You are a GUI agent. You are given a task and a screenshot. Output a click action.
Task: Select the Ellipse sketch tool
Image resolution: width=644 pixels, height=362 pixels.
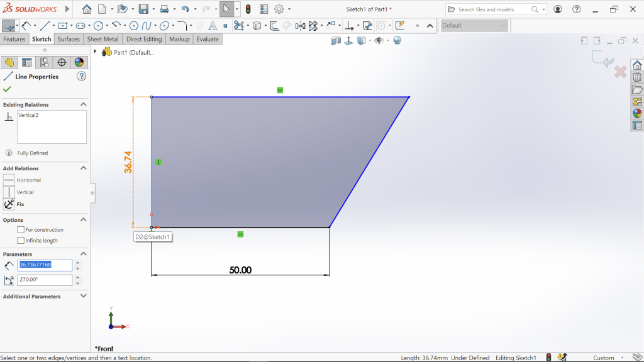coord(164,26)
